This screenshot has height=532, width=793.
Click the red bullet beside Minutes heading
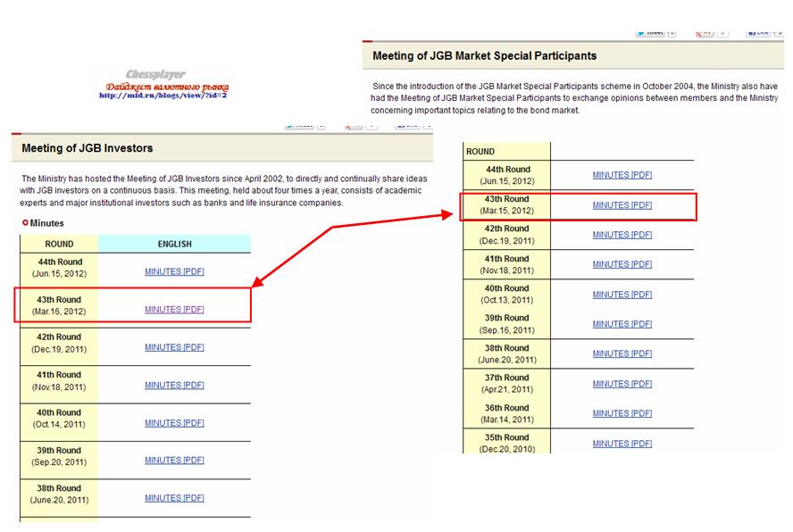point(25,223)
